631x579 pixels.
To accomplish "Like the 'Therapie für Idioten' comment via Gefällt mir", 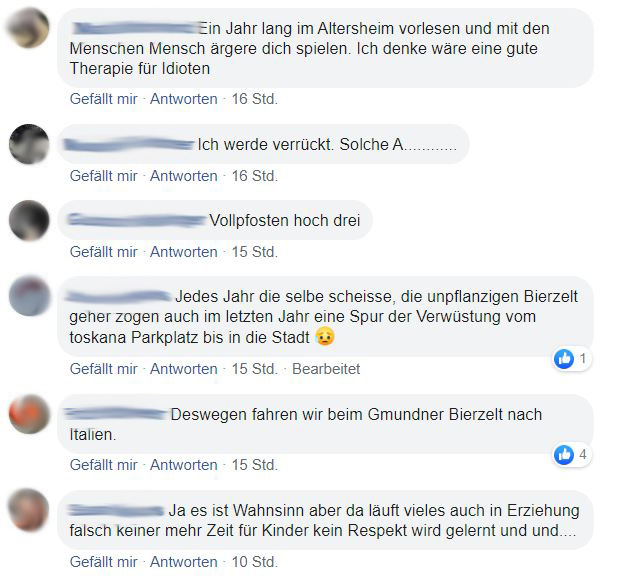I will click(103, 99).
